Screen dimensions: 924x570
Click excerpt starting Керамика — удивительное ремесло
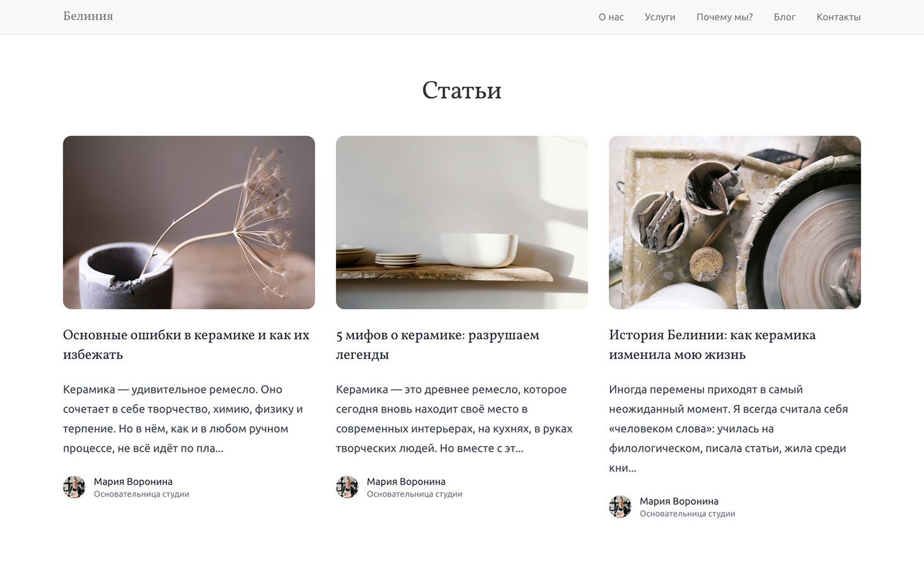(x=183, y=419)
